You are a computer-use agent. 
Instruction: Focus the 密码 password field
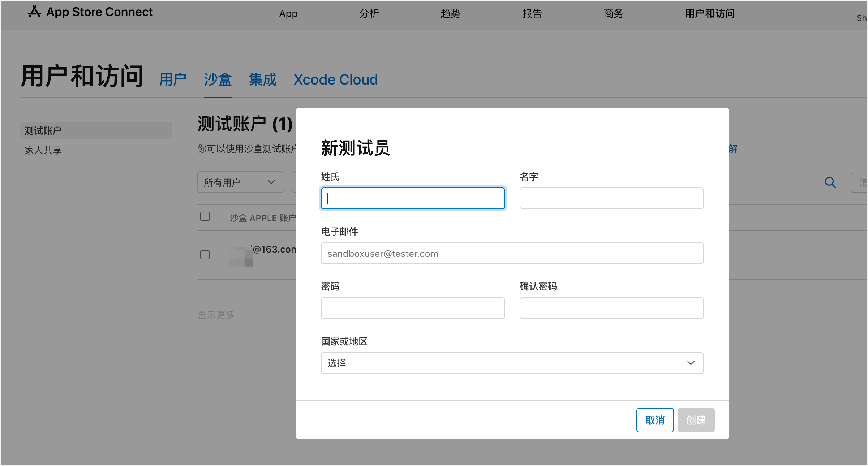point(413,308)
